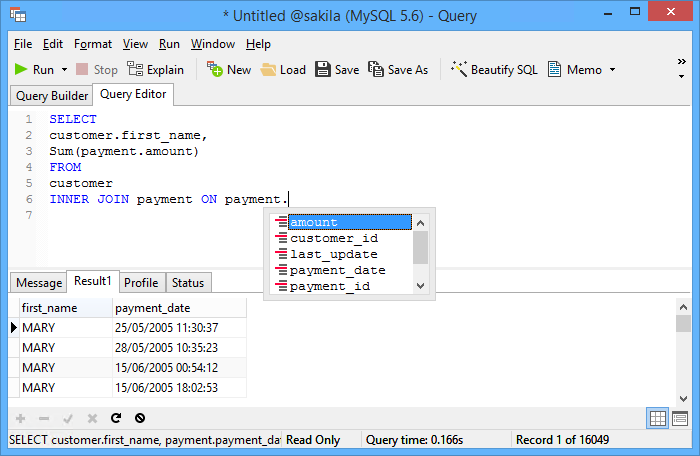Open the Format menu
The width and height of the screenshot is (700, 456).
point(93,44)
